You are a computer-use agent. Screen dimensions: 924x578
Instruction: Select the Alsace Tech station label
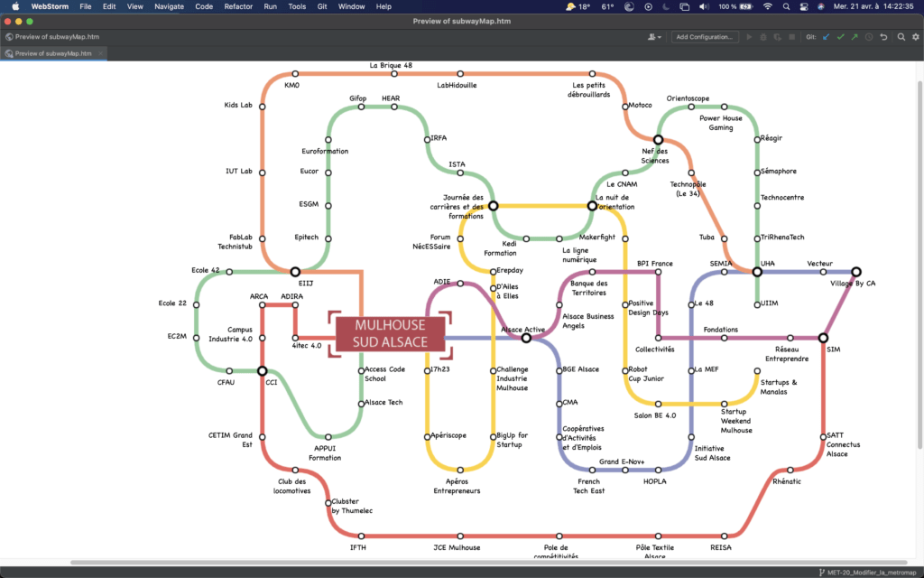383,402
